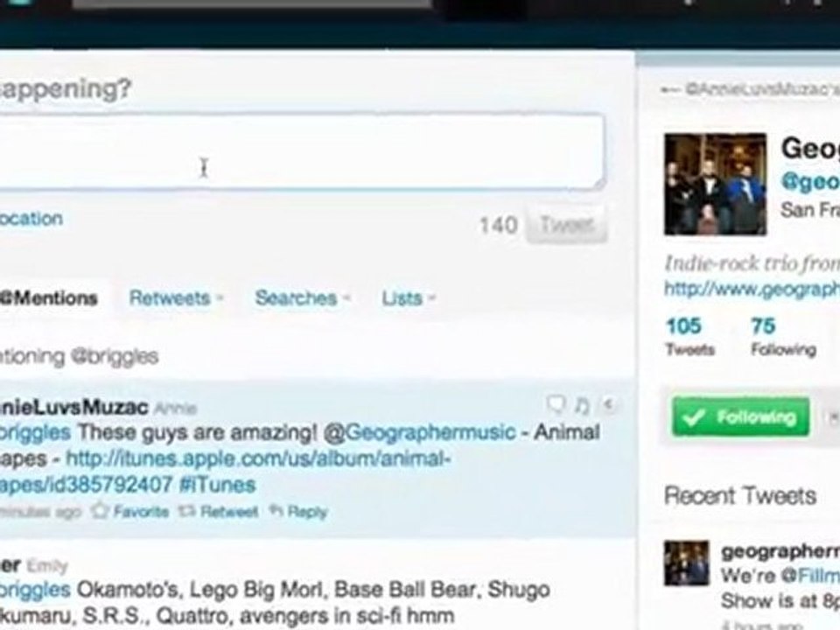
Task: Click the 'Annie' name beside AnnieLuvsMuzac
Action: tap(175, 409)
